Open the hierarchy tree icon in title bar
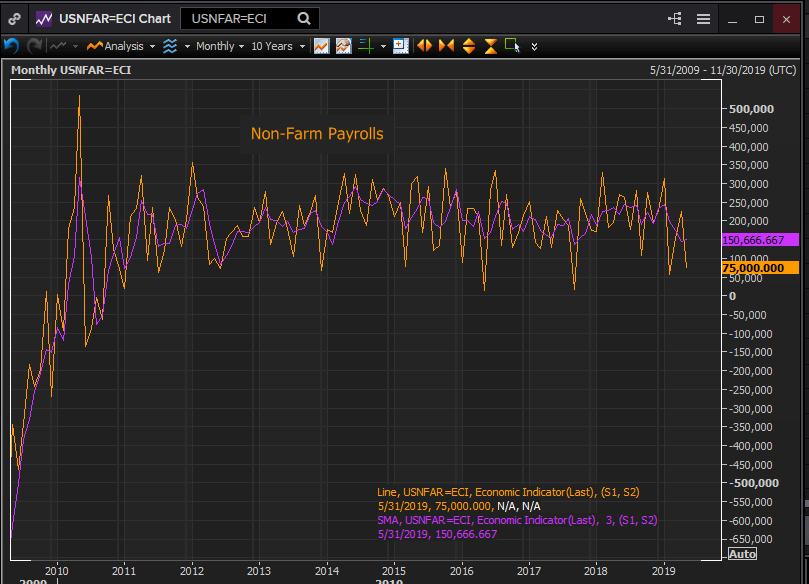 tap(674, 19)
